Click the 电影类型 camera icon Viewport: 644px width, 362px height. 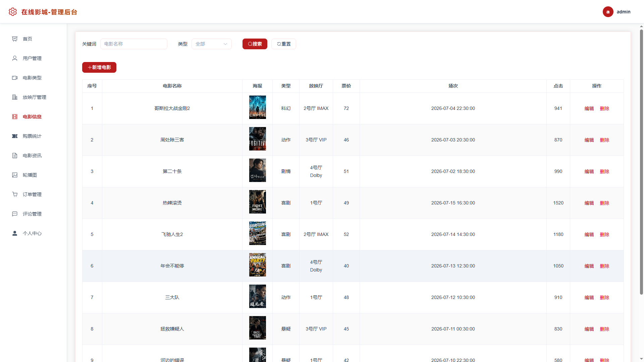tap(15, 78)
